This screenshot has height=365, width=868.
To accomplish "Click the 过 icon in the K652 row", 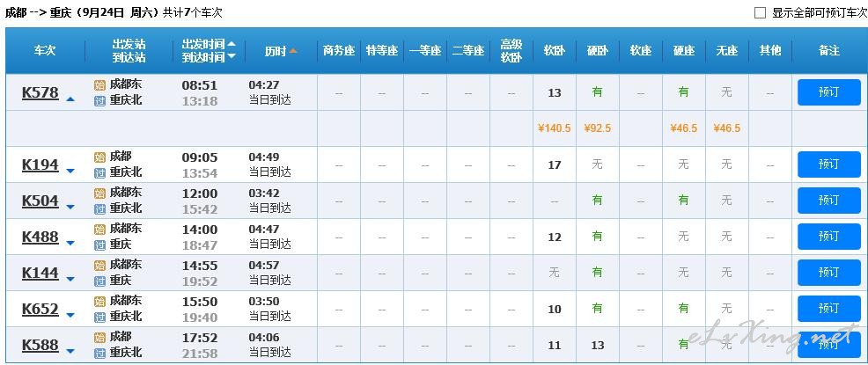I will click(99, 318).
